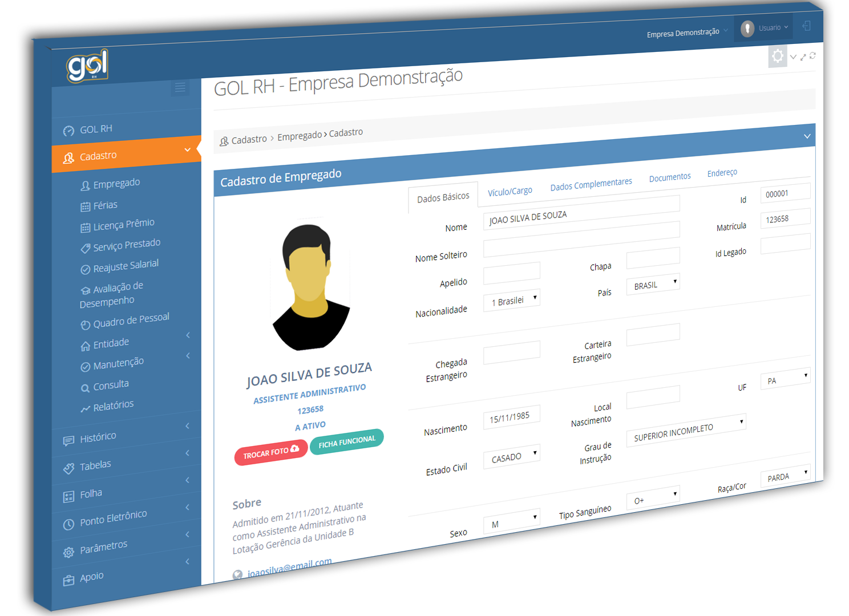Click the Usuario avatar icon

(747, 29)
